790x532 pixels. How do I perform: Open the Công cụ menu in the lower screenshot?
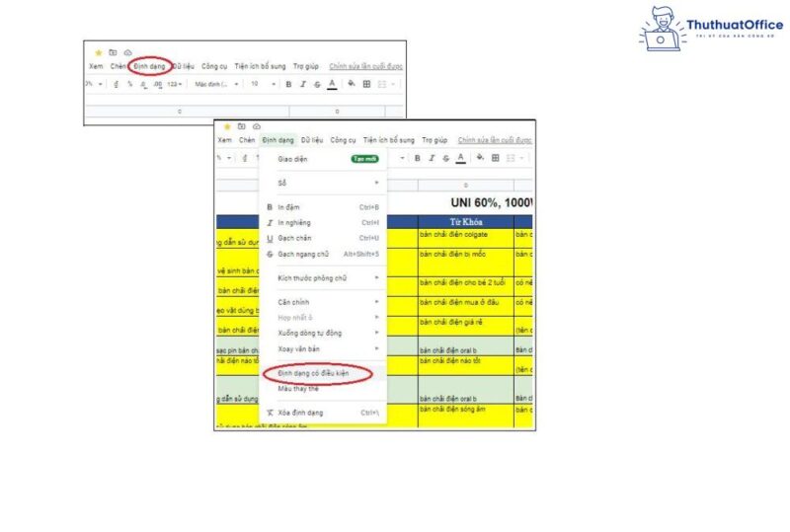pos(343,140)
